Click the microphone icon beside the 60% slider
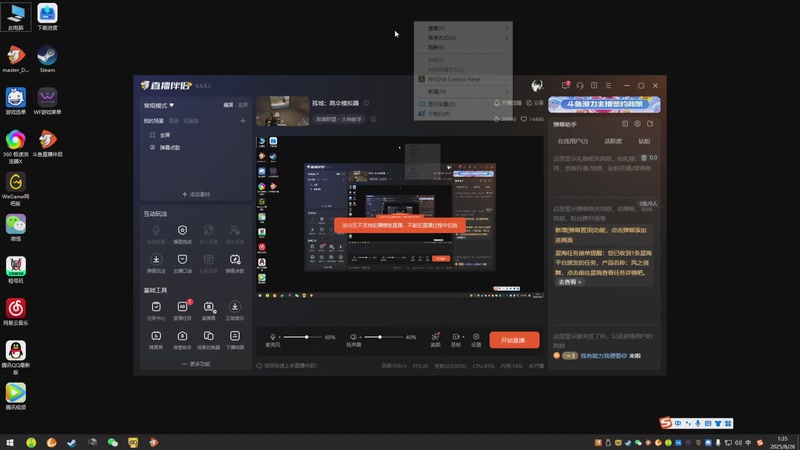This screenshot has height=450, width=800. pyautogui.click(x=273, y=337)
